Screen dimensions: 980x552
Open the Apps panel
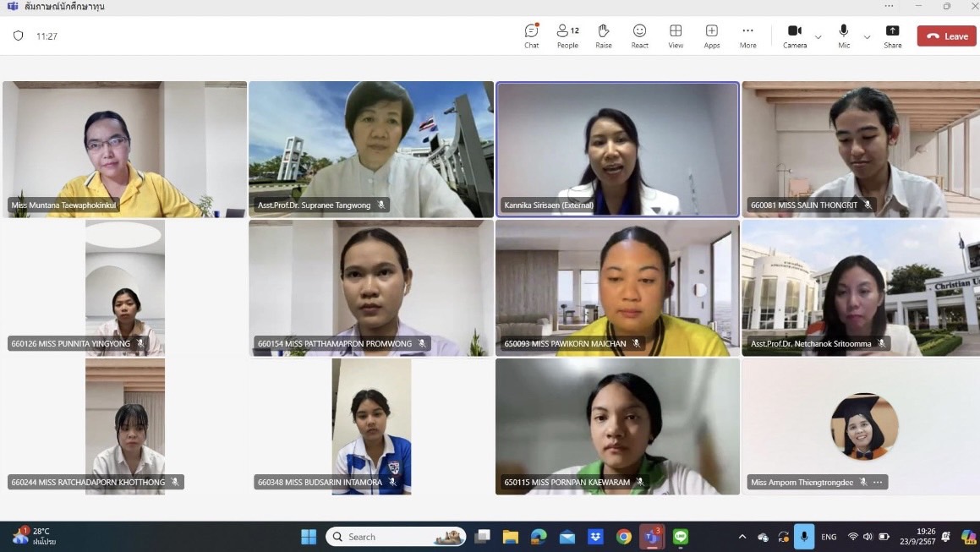[712, 36]
